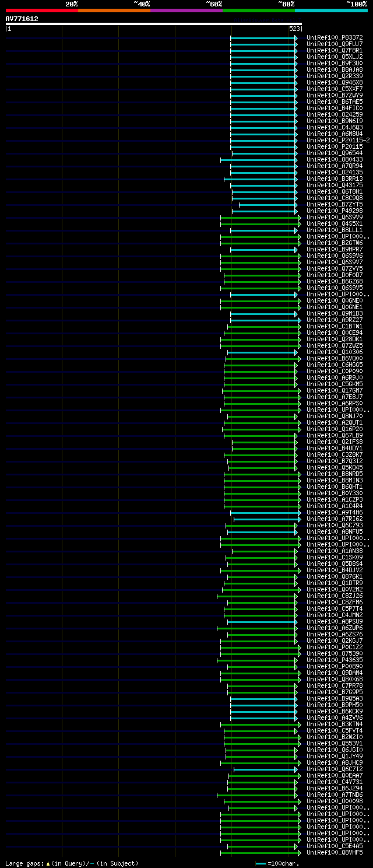Click the cyan alignment bar for UniRef100_B9Q5A3
Viewport: 373px width, 868px height.
click(264, 698)
